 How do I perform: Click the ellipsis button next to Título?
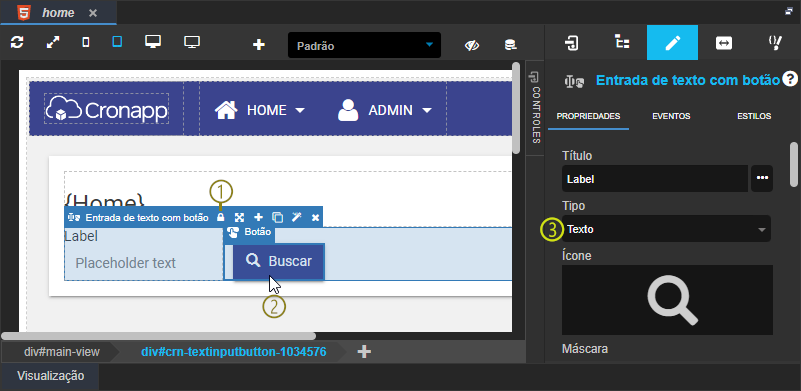[x=762, y=179]
